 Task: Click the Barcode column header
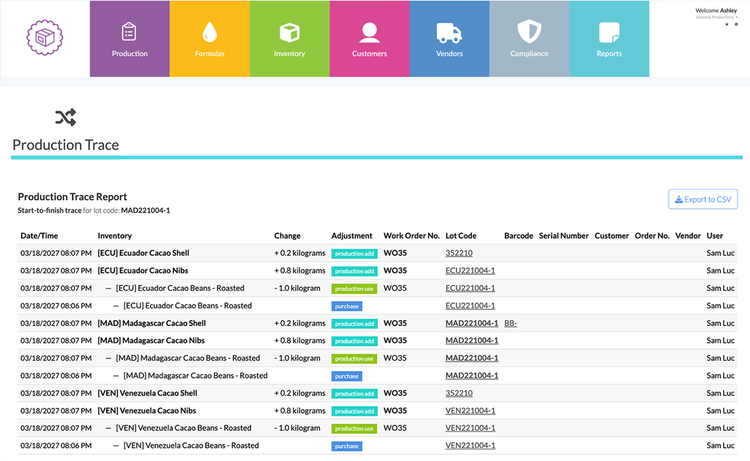[x=518, y=236]
